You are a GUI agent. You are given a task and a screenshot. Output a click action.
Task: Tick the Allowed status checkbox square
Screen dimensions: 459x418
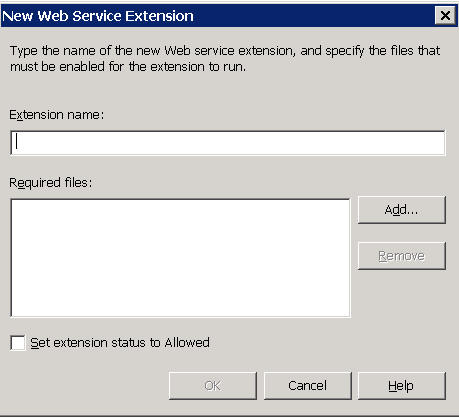(18, 343)
